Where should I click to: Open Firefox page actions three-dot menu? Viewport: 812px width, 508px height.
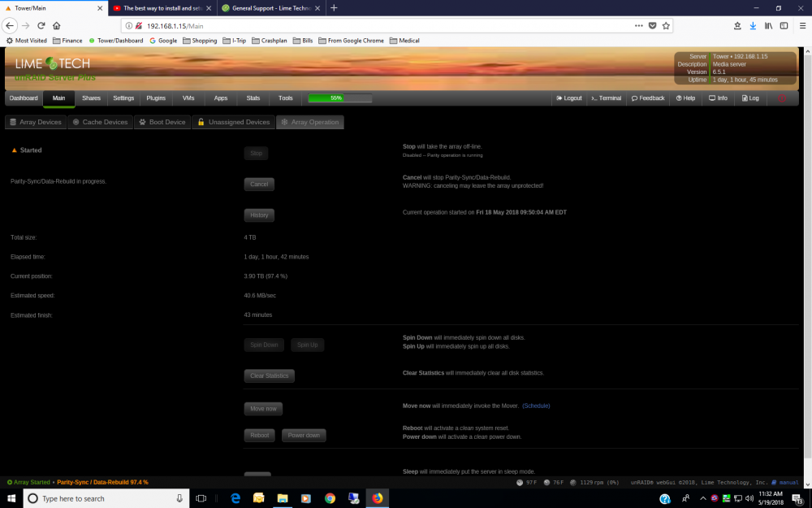(638, 25)
